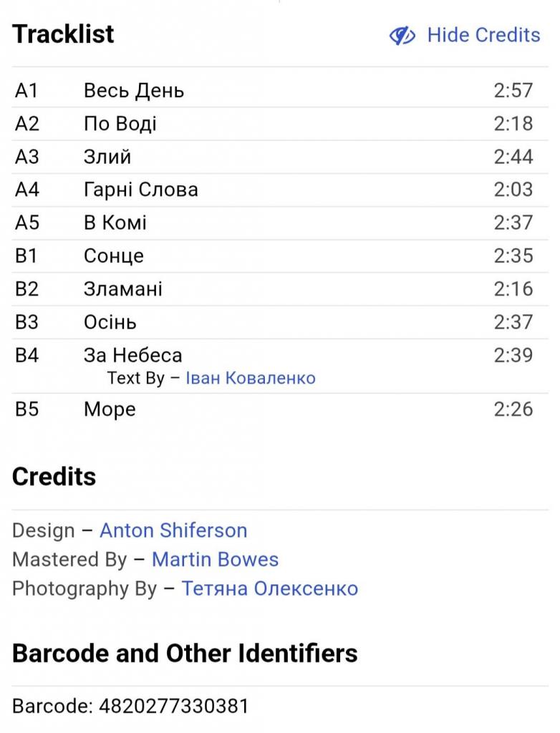This screenshot has height=733, width=560.
Task: Select track A4 Гарні Слова
Action: 141,190
